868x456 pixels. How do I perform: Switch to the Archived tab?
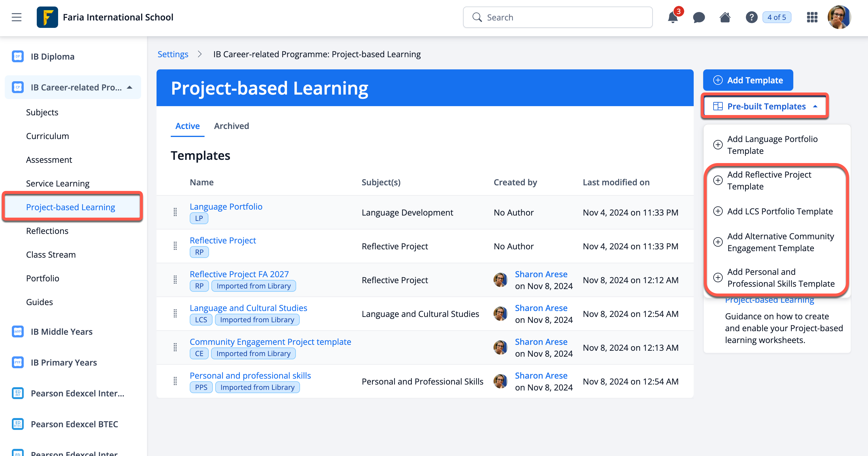pos(231,126)
